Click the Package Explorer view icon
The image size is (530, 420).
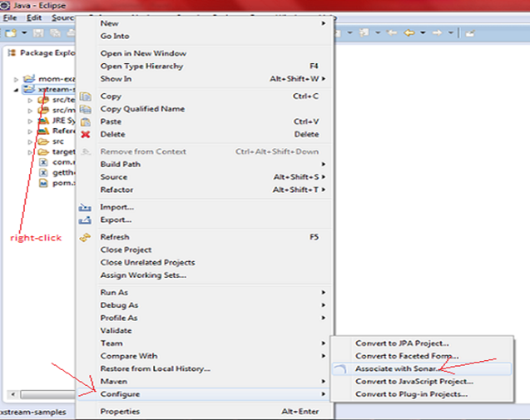point(12,52)
